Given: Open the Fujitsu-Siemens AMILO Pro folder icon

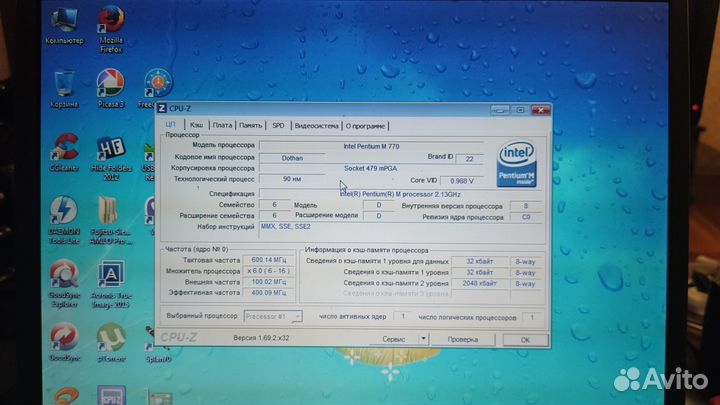Looking at the screenshot, I should tap(110, 220).
